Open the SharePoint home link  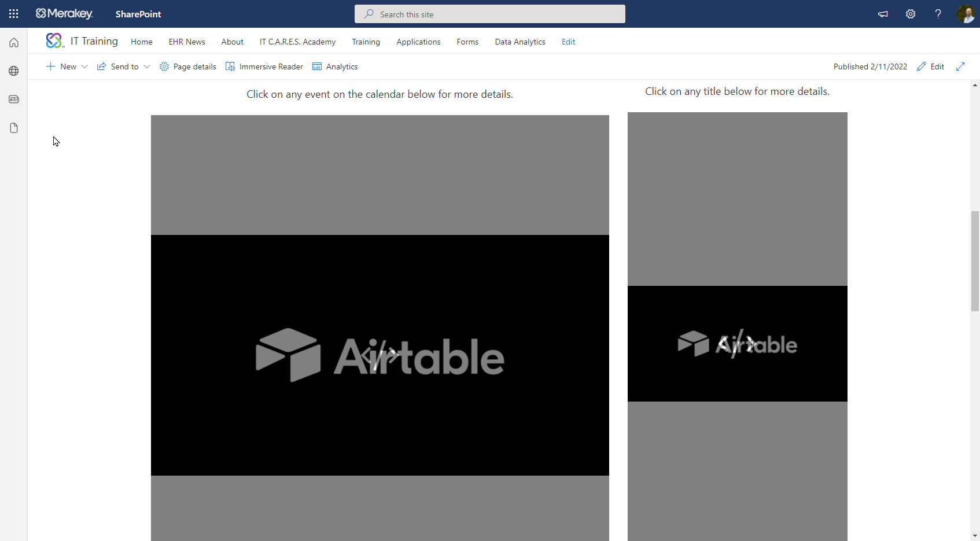pos(138,14)
